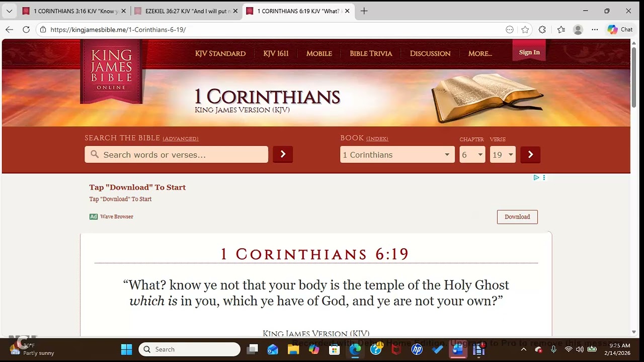This screenshot has width=644, height=362.
Task: Click the ad's Download button
Action: click(x=517, y=217)
